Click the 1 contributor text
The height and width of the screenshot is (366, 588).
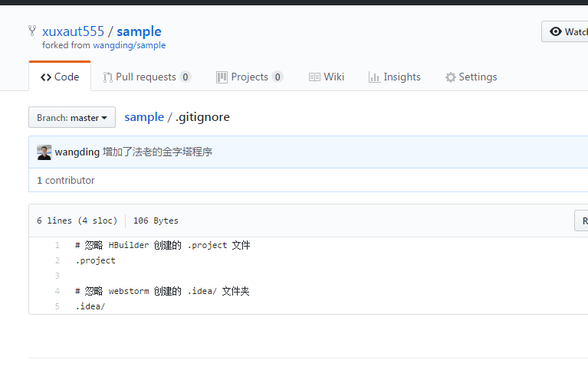click(66, 181)
